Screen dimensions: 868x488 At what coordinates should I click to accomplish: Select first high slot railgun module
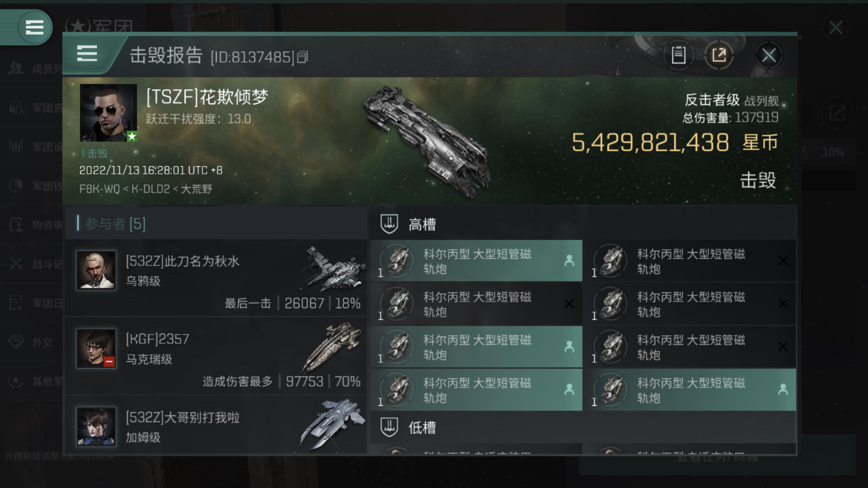(476, 261)
